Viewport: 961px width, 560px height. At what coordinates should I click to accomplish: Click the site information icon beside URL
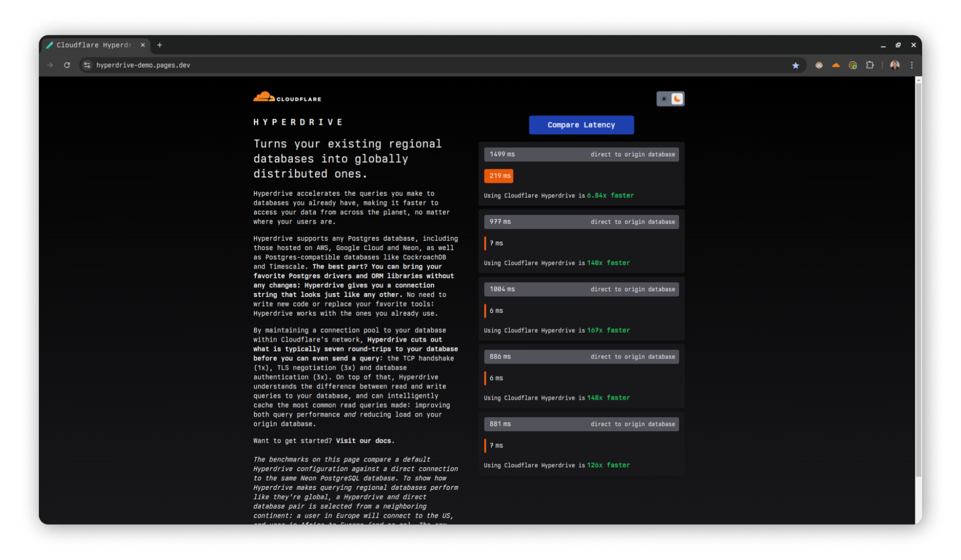(87, 65)
